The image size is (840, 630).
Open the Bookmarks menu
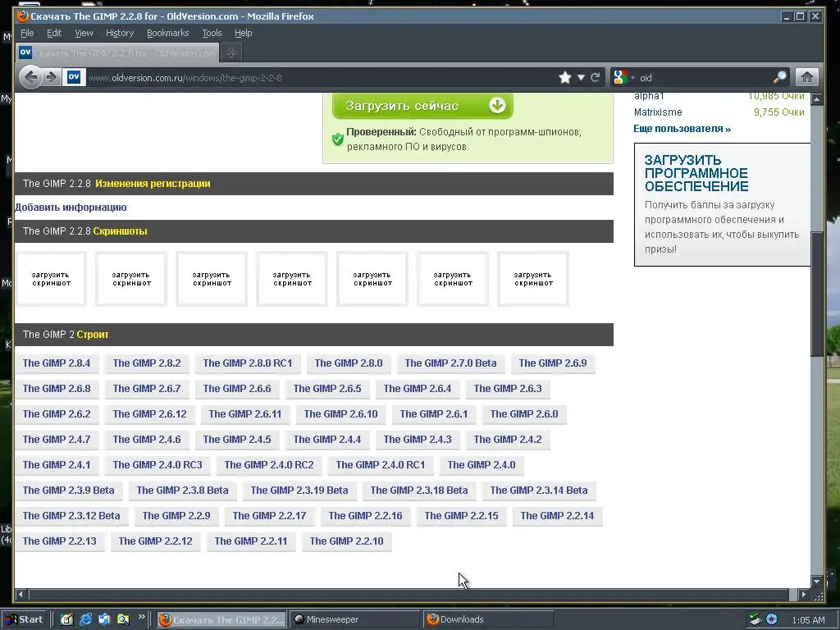167,33
